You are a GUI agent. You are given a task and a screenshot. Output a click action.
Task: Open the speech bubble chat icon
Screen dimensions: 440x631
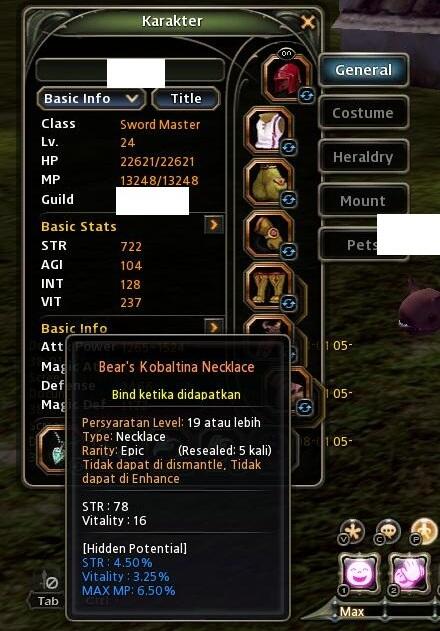click(388, 531)
